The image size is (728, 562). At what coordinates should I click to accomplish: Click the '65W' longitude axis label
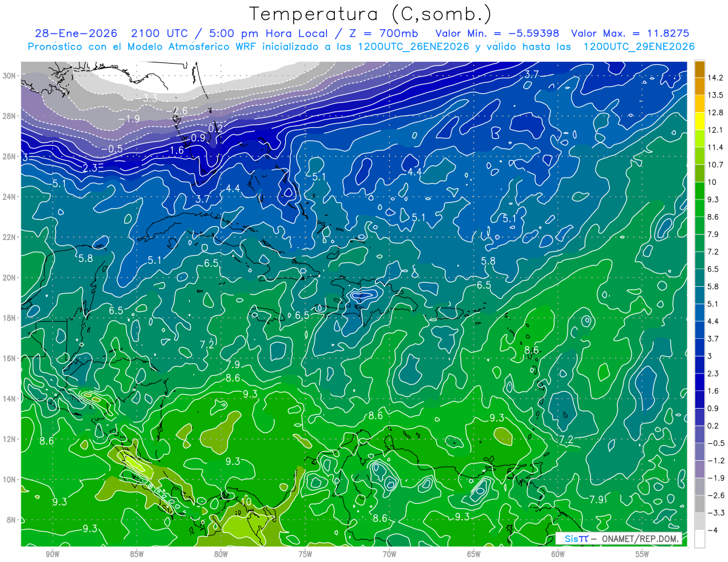click(474, 554)
